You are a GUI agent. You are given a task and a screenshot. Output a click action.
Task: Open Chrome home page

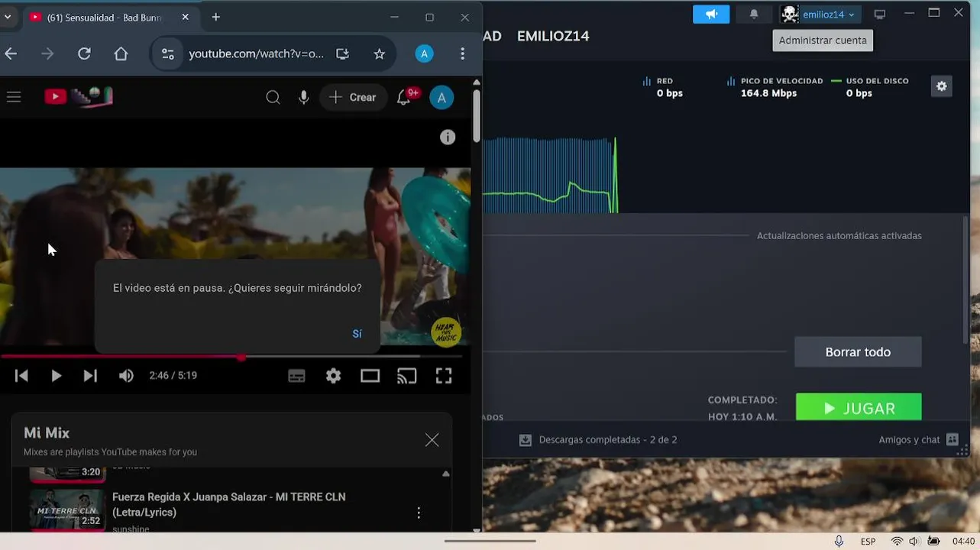pos(121,53)
